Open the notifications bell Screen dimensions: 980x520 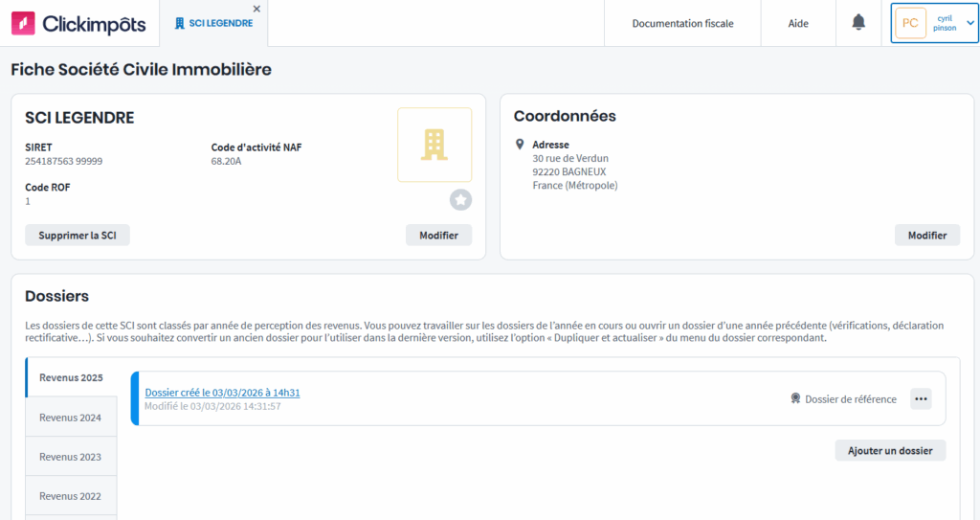point(858,23)
